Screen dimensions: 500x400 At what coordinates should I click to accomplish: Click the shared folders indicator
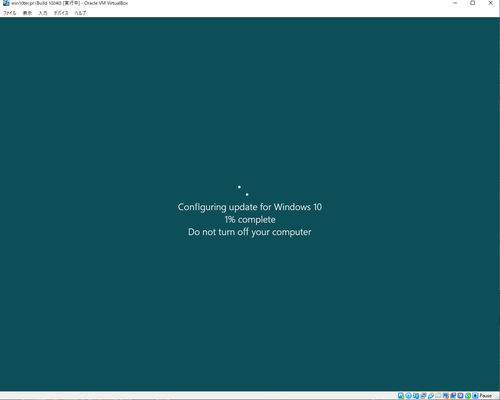pos(438,396)
